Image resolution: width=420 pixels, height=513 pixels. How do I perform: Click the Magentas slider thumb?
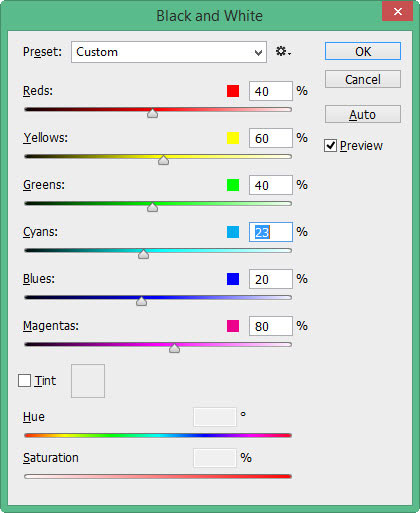click(174, 348)
